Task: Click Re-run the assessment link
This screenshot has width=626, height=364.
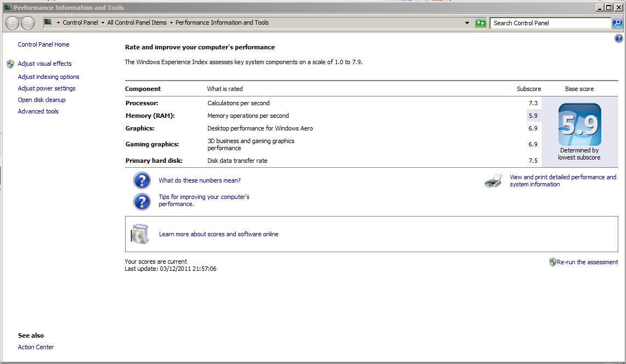Action: pyautogui.click(x=588, y=262)
